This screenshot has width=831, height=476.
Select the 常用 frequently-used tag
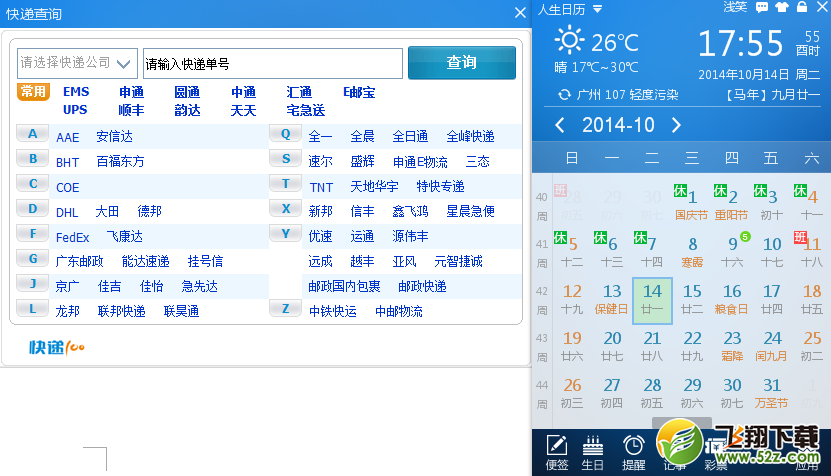tap(33, 92)
